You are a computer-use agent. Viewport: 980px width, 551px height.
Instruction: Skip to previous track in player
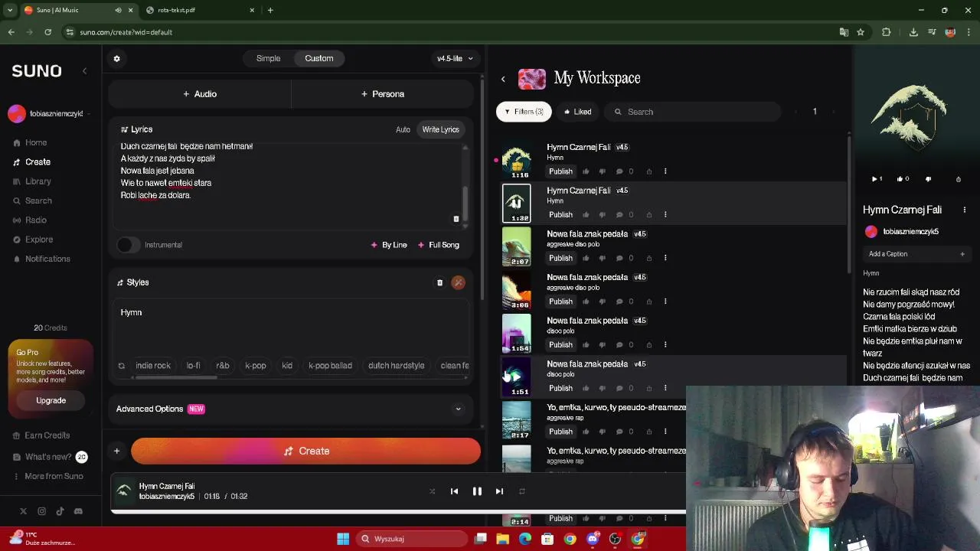point(454,491)
